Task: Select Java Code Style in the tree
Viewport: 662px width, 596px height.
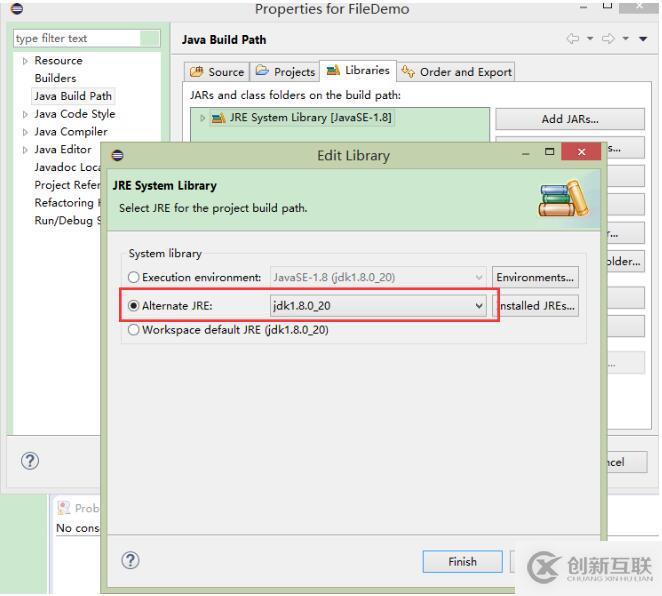Action: (75, 114)
